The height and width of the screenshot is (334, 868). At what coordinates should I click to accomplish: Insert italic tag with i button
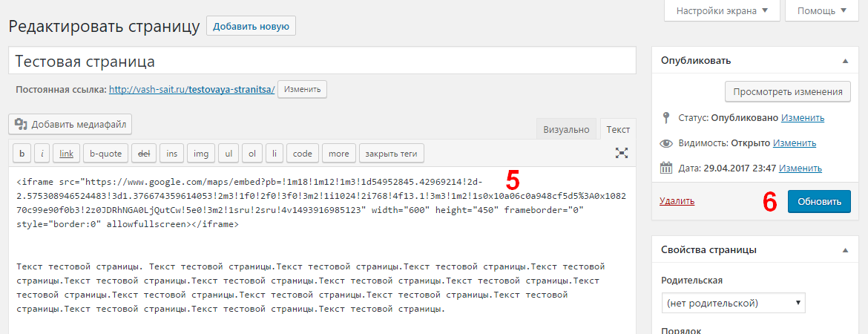click(42, 154)
